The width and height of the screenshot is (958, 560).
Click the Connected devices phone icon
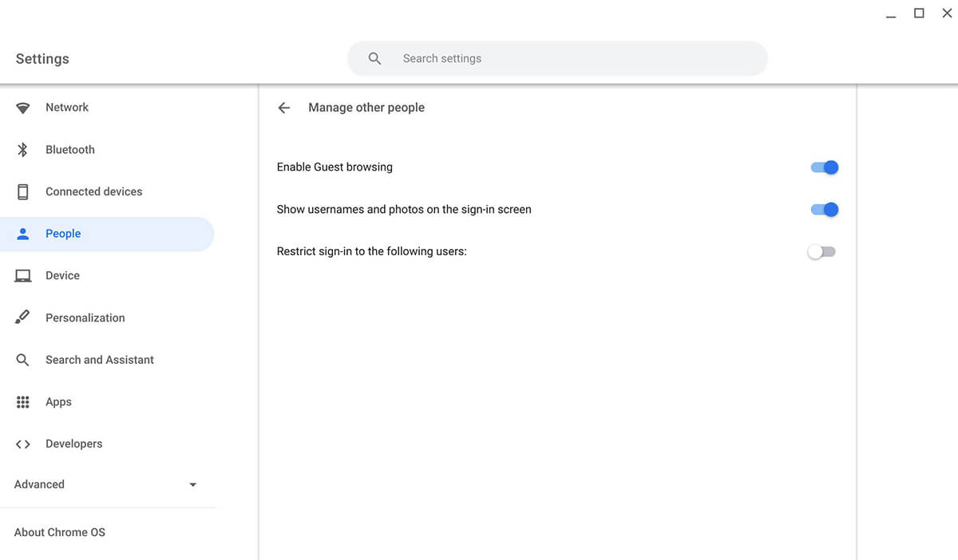(22, 191)
